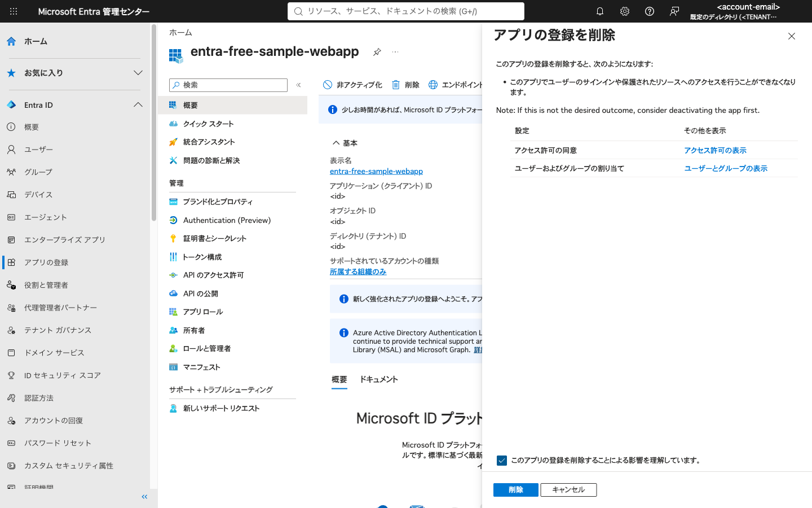The image size is (812, 508).
Task: Collapse the Entra ID section chevron
Action: [138, 105]
